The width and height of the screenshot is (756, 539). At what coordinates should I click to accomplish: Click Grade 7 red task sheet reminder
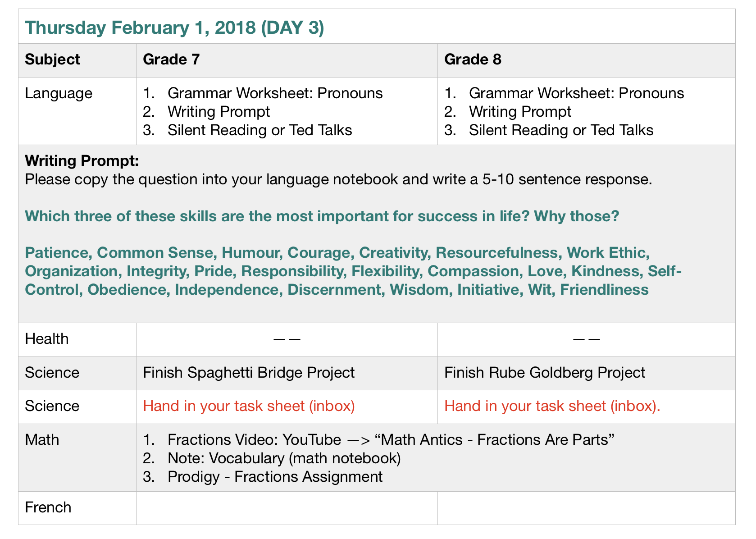click(x=249, y=406)
